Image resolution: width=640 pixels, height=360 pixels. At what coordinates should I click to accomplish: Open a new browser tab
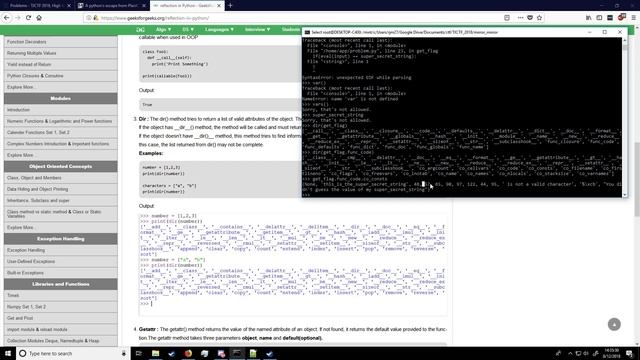click(x=230, y=6)
